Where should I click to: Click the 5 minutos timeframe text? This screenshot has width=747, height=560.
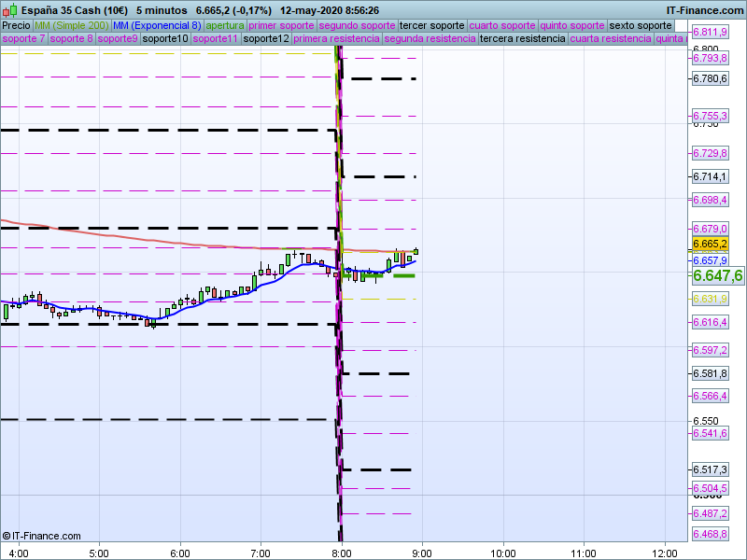(162, 10)
